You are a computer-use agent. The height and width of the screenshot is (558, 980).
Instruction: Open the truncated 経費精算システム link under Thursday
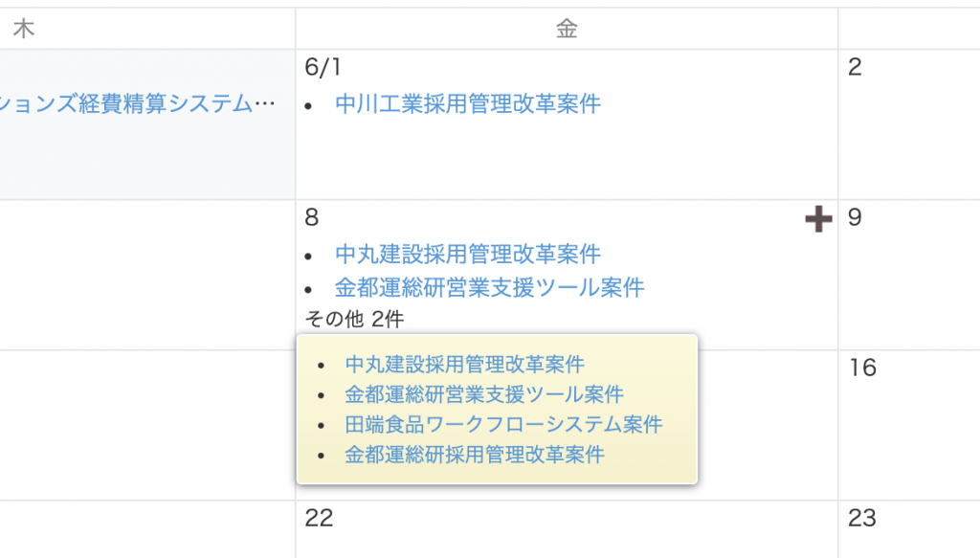pyautogui.click(x=138, y=103)
